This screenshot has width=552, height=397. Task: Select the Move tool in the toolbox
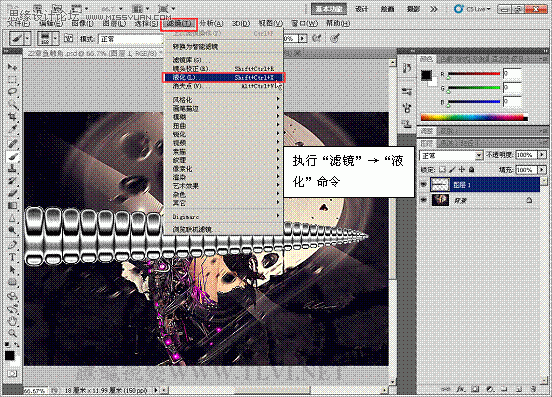pyautogui.click(x=12, y=67)
